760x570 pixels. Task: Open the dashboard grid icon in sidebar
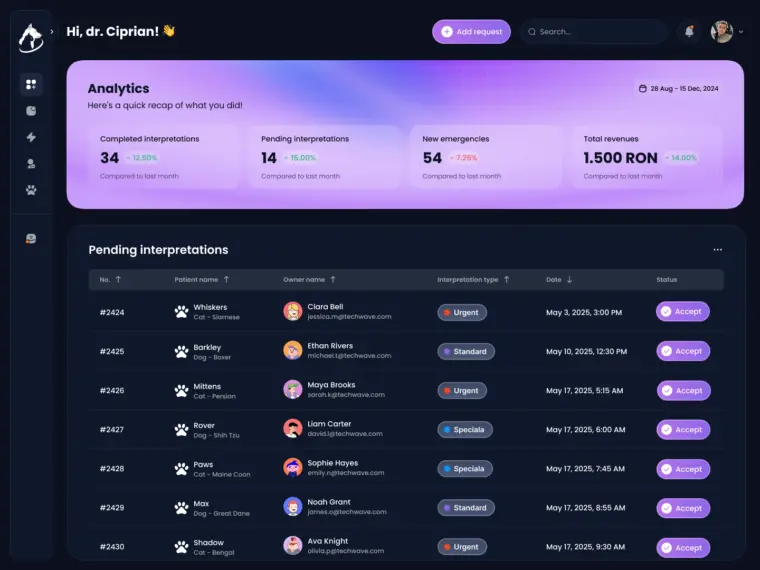click(31, 84)
